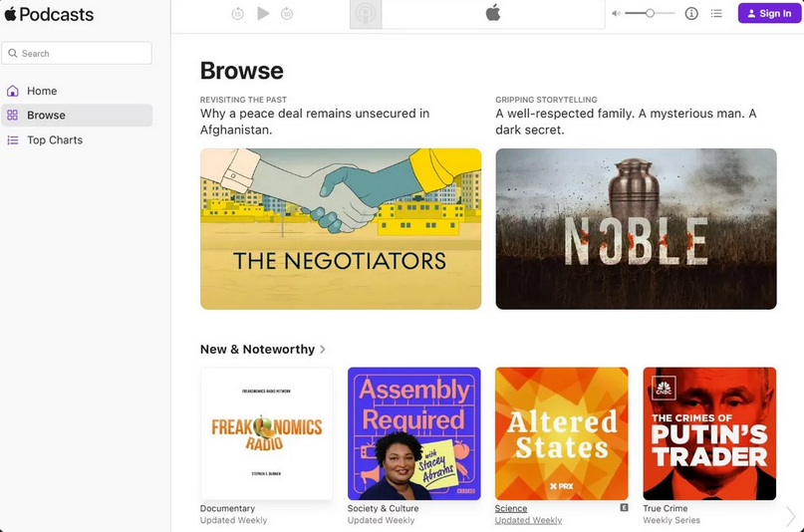The height and width of the screenshot is (532, 804).
Task: Click the Apple Podcasts logo
Action: pyautogui.click(x=49, y=14)
